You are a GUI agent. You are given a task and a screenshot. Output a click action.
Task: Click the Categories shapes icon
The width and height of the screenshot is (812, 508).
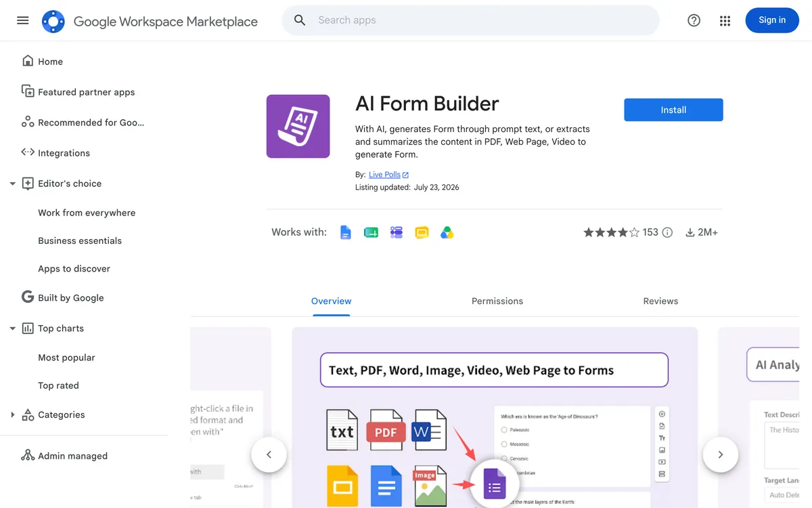point(28,415)
